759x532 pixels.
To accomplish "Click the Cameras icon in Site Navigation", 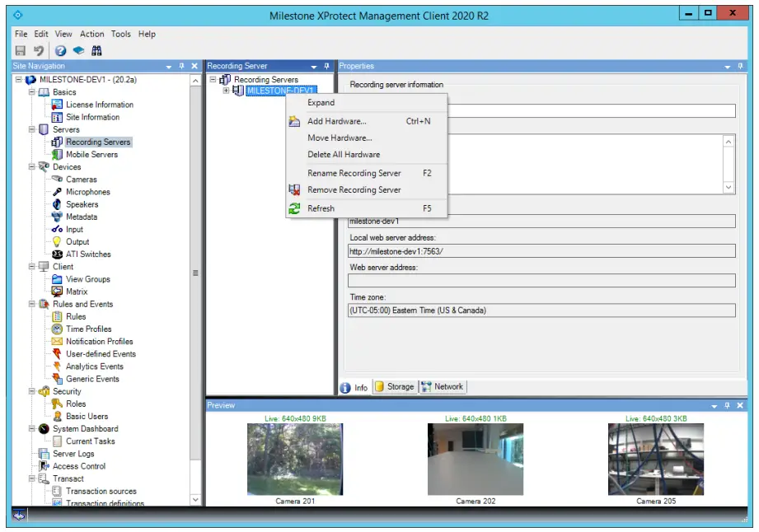I will coord(58,180).
